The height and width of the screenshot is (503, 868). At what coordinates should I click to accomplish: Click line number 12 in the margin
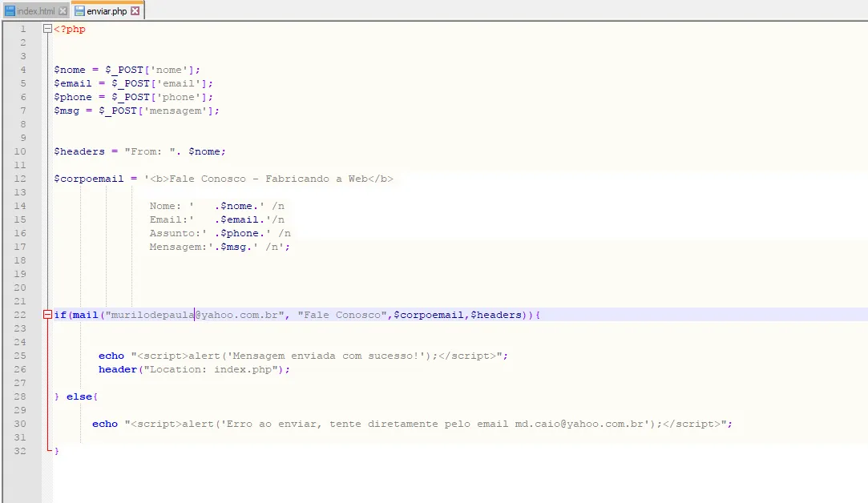click(x=21, y=179)
